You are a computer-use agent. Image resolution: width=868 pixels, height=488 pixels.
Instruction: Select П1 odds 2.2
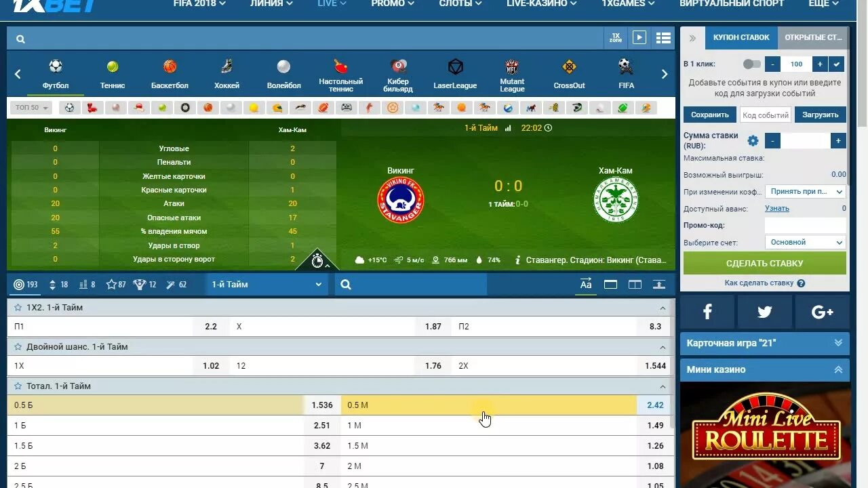point(211,327)
